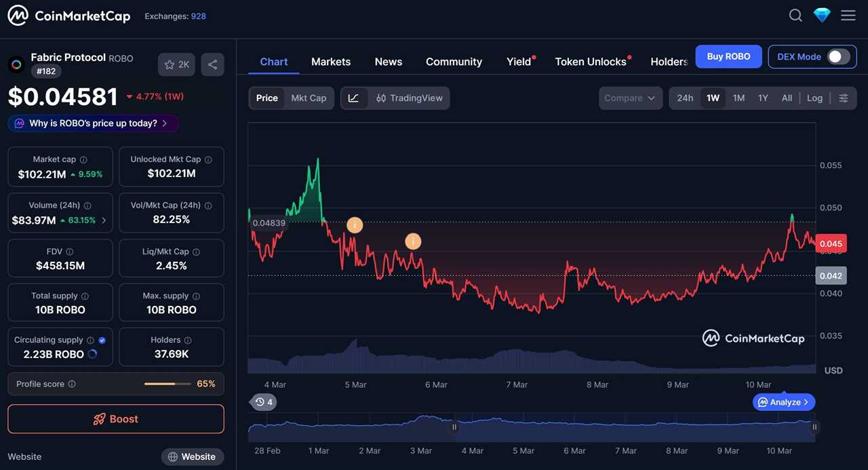The image size is (868, 470).
Task: Select the 1M chart timeframe
Action: point(738,98)
